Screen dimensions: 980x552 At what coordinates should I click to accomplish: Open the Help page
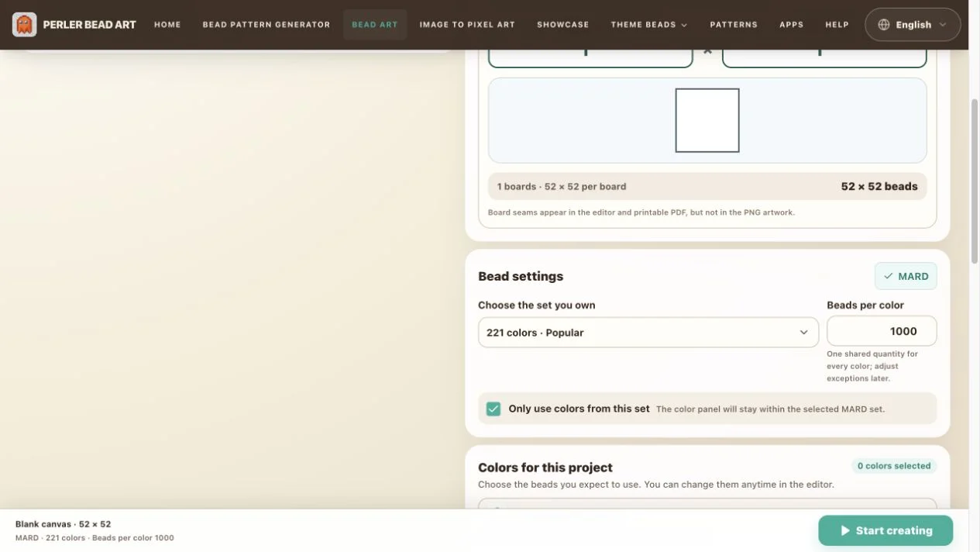pyautogui.click(x=837, y=25)
